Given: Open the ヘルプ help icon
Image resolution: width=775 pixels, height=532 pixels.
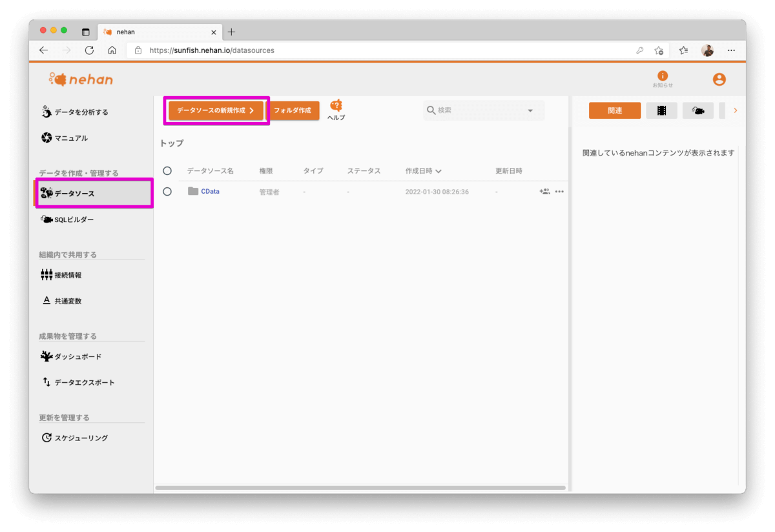Looking at the screenshot, I should point(336,110).
